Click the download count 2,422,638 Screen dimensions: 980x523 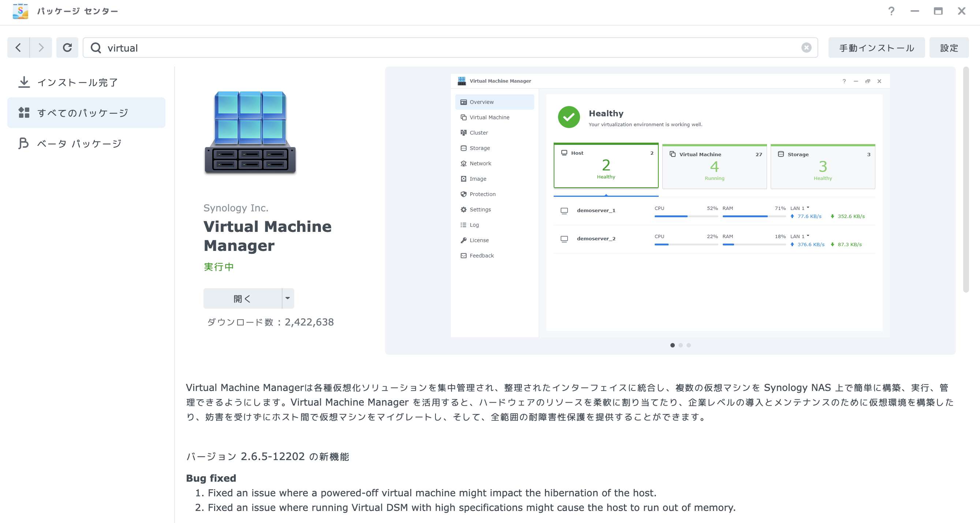(309, 322)
